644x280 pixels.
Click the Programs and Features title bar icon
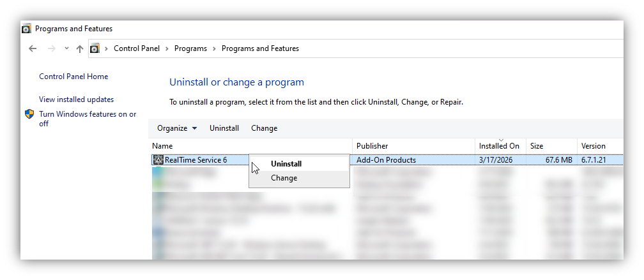(x=26, y=29)
